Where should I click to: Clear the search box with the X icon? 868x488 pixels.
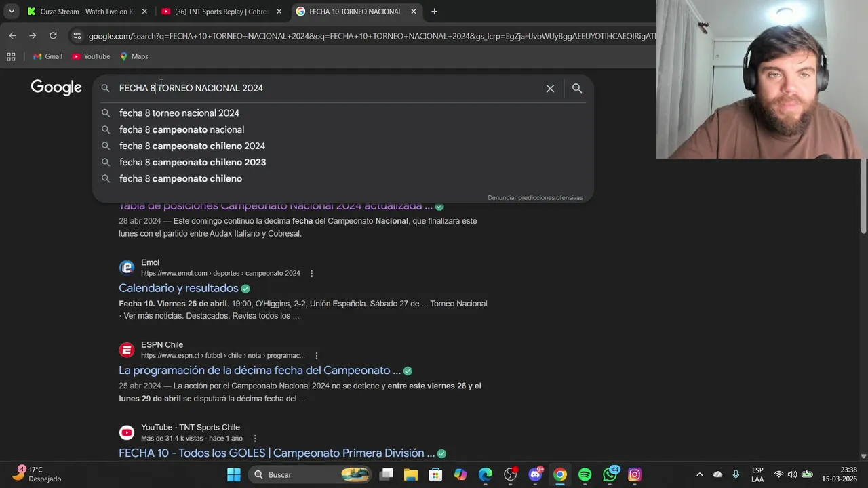pyautogui.click(x=550, y=88)
